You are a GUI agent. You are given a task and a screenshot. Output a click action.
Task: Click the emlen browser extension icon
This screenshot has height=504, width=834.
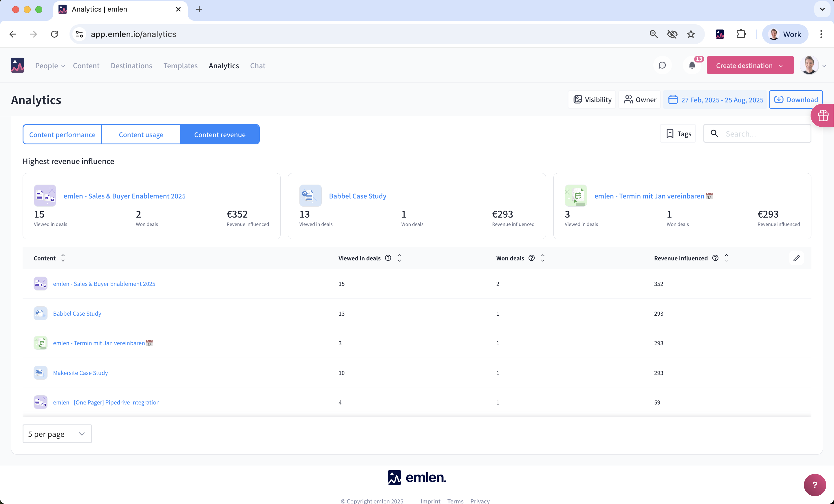[720, 34]
